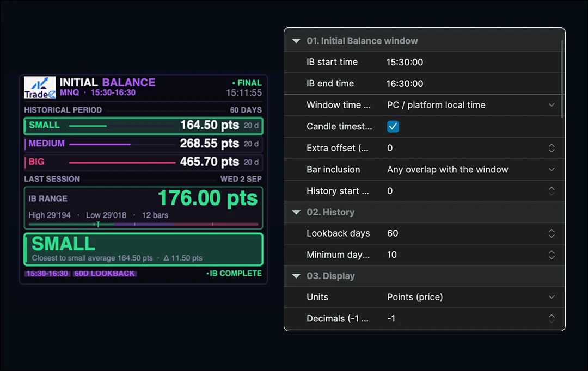Click the settings panel scrollbar
Screen dimensions: 588x371
point(562,79)
